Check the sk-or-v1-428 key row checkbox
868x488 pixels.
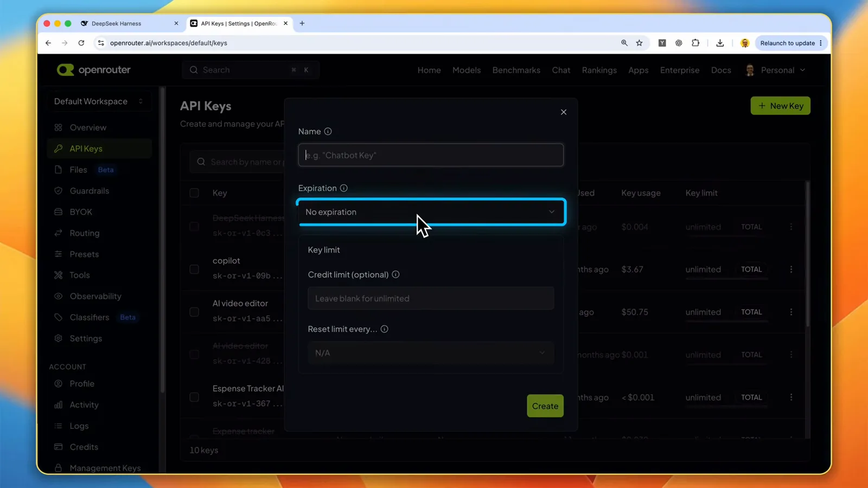[194, 355]
